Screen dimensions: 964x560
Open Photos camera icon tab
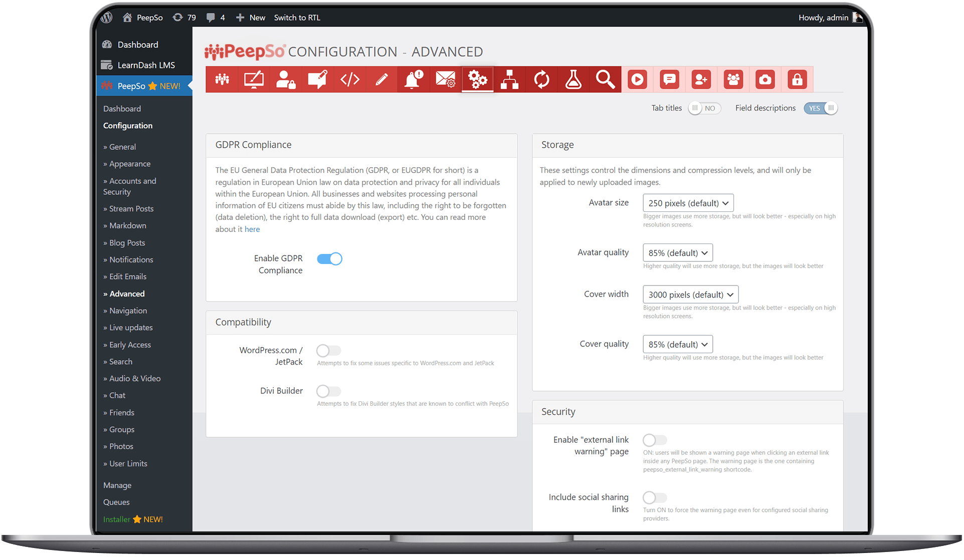pyautogui.click(x=765, y=80)
